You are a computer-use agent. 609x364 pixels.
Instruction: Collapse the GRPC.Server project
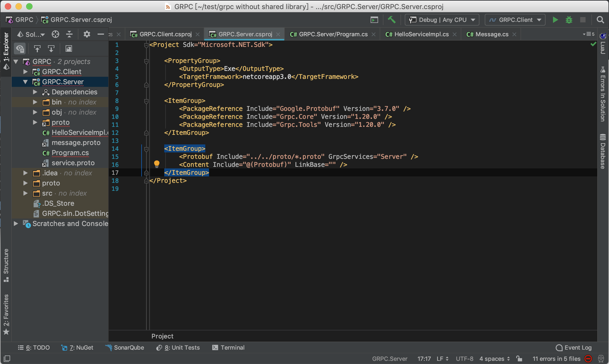coord(25,82)
